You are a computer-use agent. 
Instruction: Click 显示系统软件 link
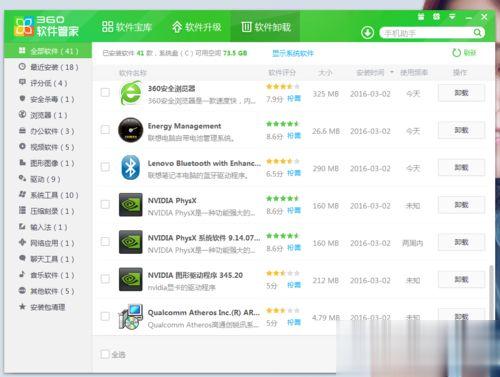pos(293,53)
